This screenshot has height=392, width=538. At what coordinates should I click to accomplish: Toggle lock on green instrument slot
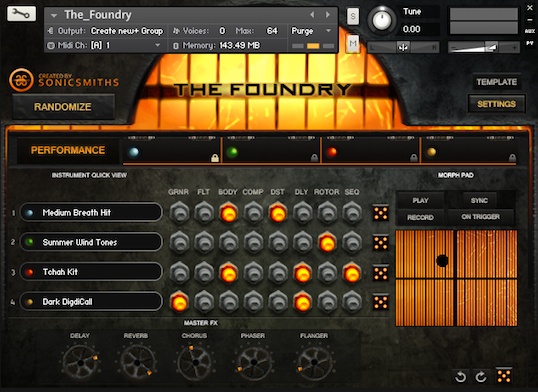click(x=314, y=158)
